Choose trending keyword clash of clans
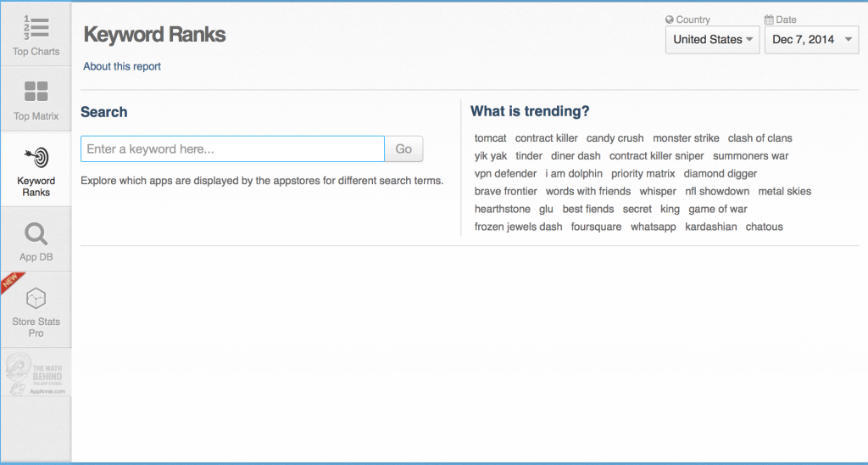Image resolution: width=868 pixels, height=465 pixels. click(x=759, y=138)
